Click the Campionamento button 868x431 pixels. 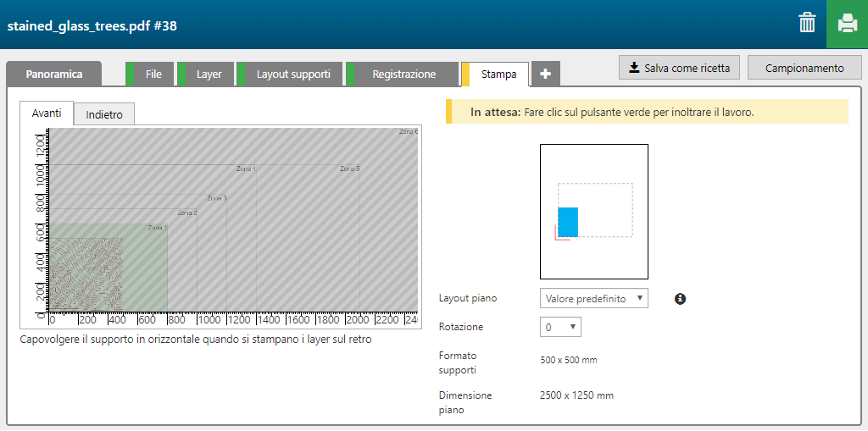pos(804,68)
